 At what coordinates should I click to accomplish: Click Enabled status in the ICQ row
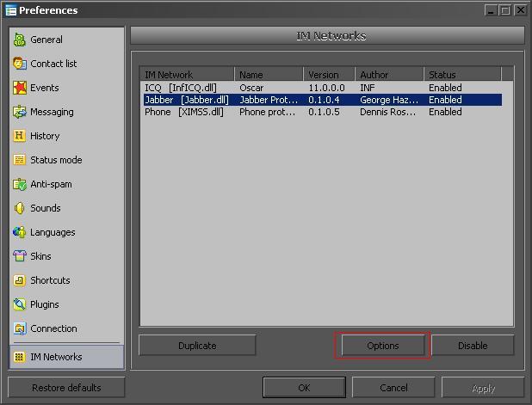coord(445,88)
